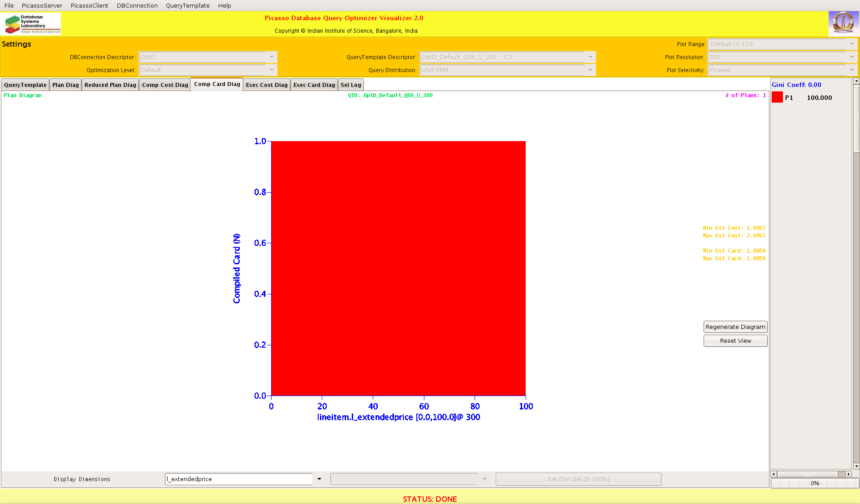Expand the Display Dimensions l_extendedprice dropdown
Image resolution: width=860 pixels, height=504 pixels.
(x=319, y=479)
